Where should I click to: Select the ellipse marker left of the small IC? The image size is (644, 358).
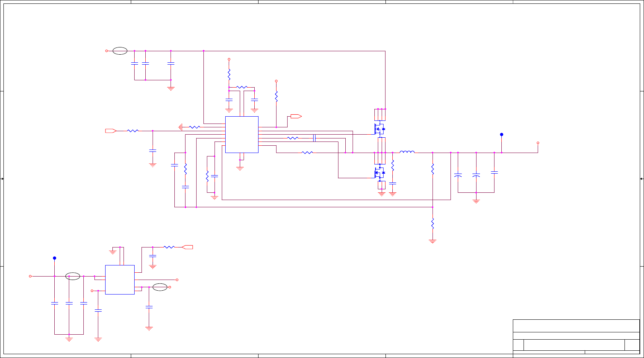[x=73, y=276]
